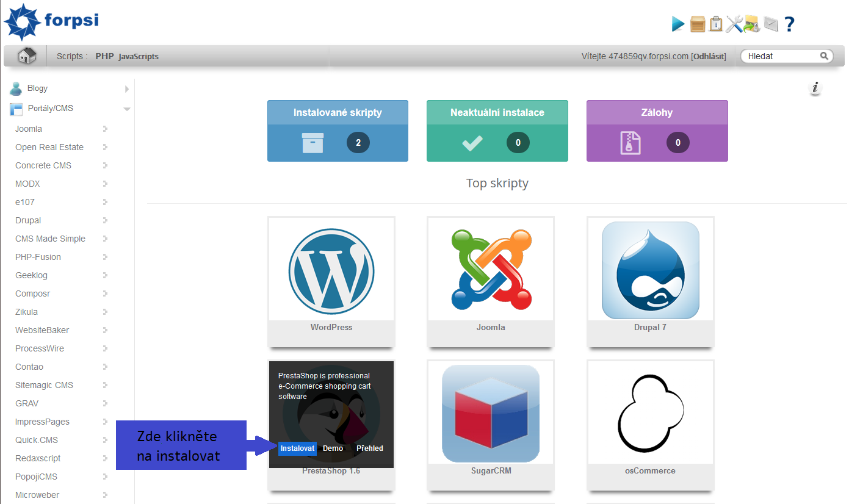Open the Drupal 7 logo tile
This screenshot has width=849, height=504.
pos(651,269)
